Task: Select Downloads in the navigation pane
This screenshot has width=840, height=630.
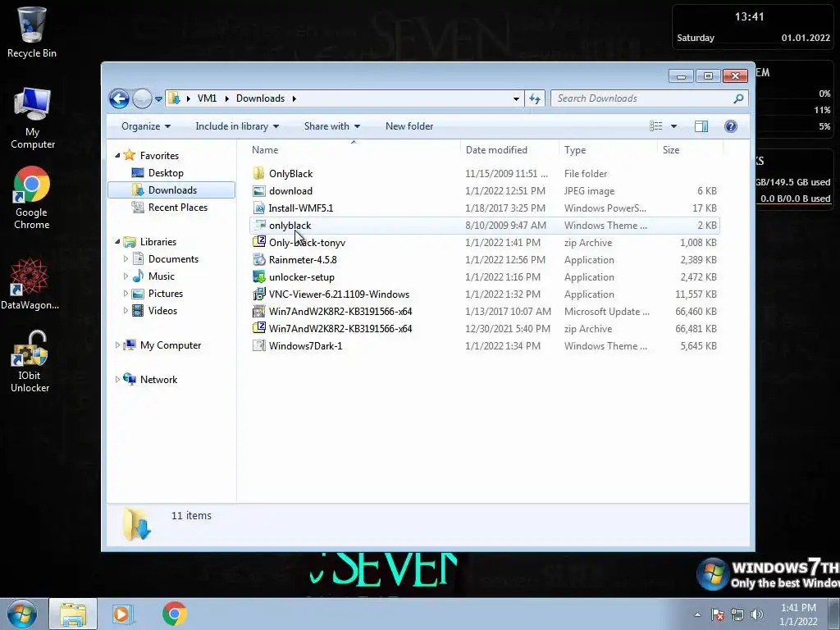Action: coord(171,190)
